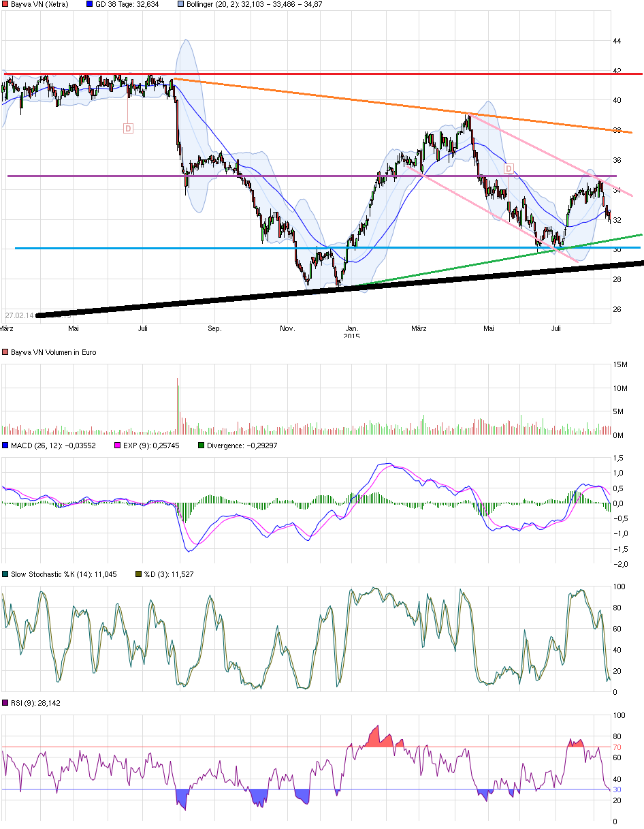Click the 27.02.14 start date label
This screenshot has height=829, width=644.
click(x=20, y=313)
